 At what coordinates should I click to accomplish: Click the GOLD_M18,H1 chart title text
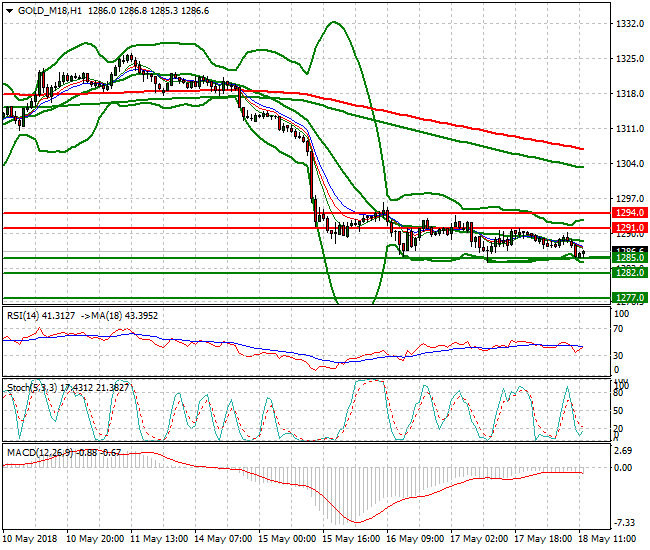point(50,11)
